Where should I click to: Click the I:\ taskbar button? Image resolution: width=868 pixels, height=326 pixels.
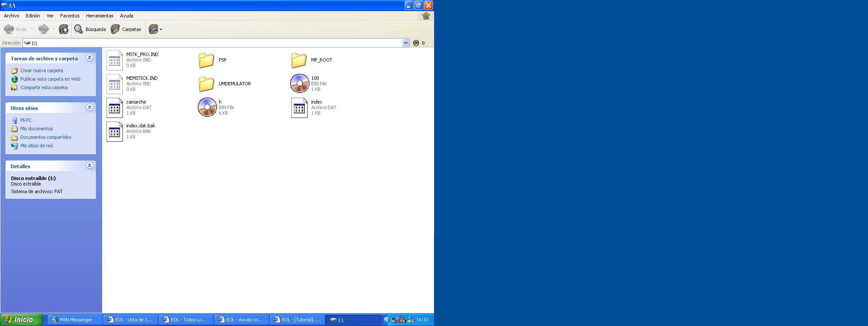tap(353, 320)
